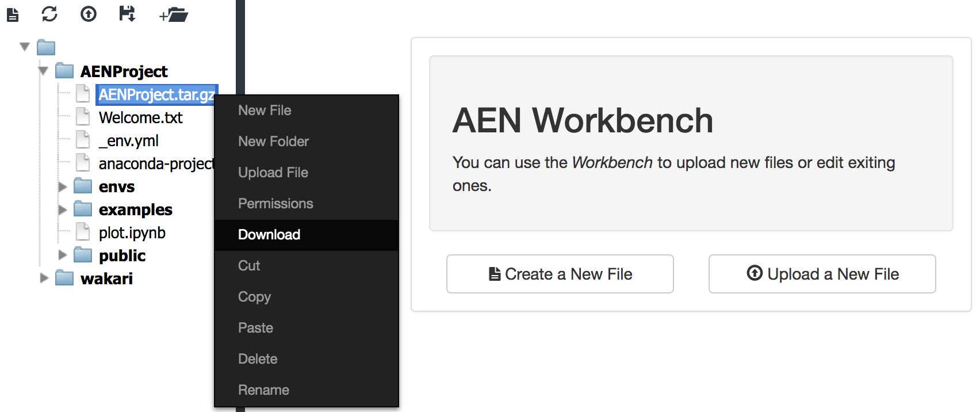The width and height of the screenshot is (980, 412).
Task: Click the circled up-arrow upload icon
Action: tap(89, 14)
